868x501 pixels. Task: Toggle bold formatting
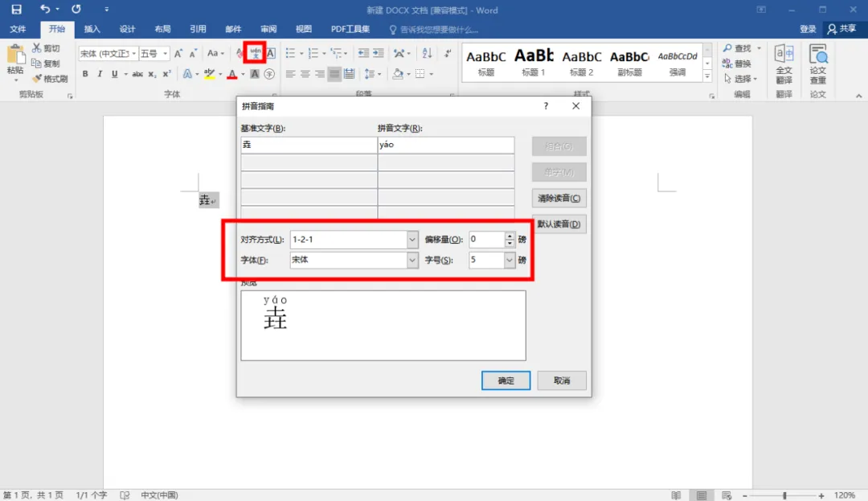pos(85,72)
